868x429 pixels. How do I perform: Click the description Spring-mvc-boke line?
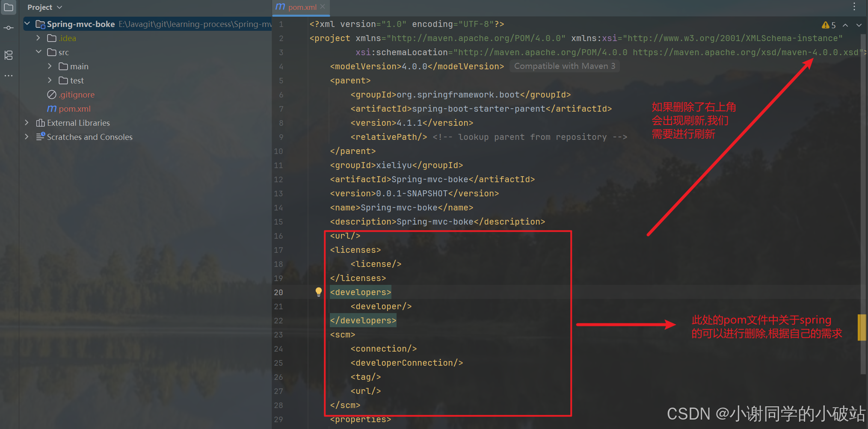click(438, 222)
